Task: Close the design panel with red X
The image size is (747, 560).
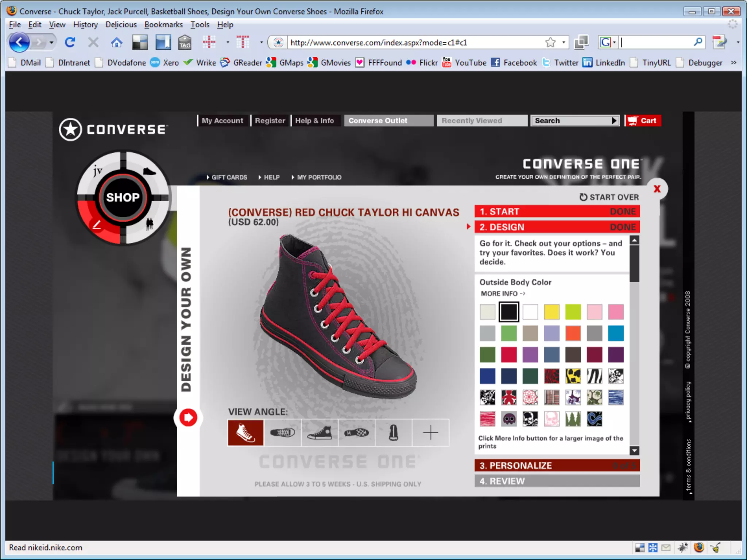Action: coord(657,189)
